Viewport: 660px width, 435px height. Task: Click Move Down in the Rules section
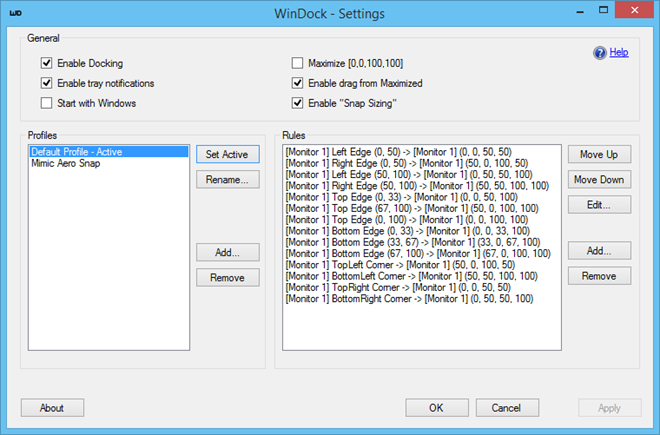599,180
